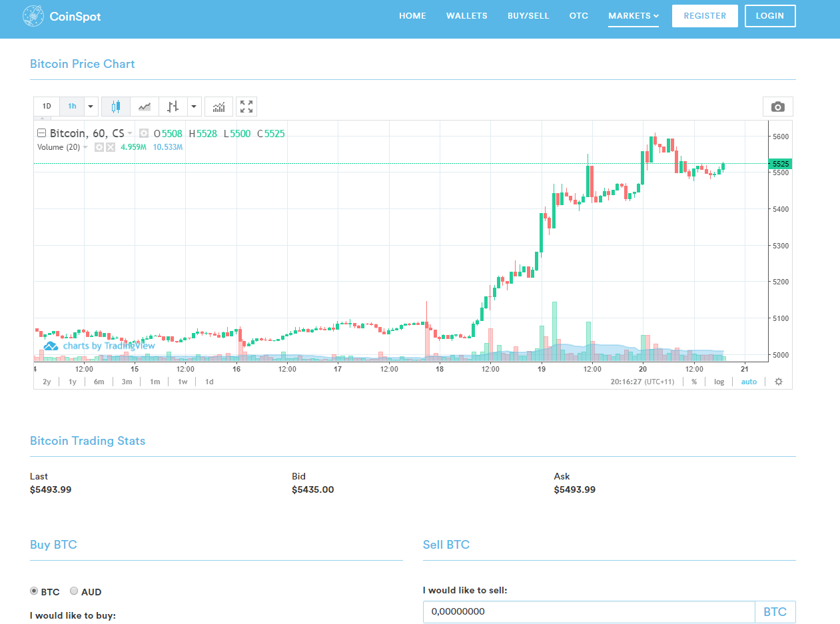The image size is (840, 624).
Task: Set chart range to 1m
Action: pyautogui.click(x=155, y=382)
